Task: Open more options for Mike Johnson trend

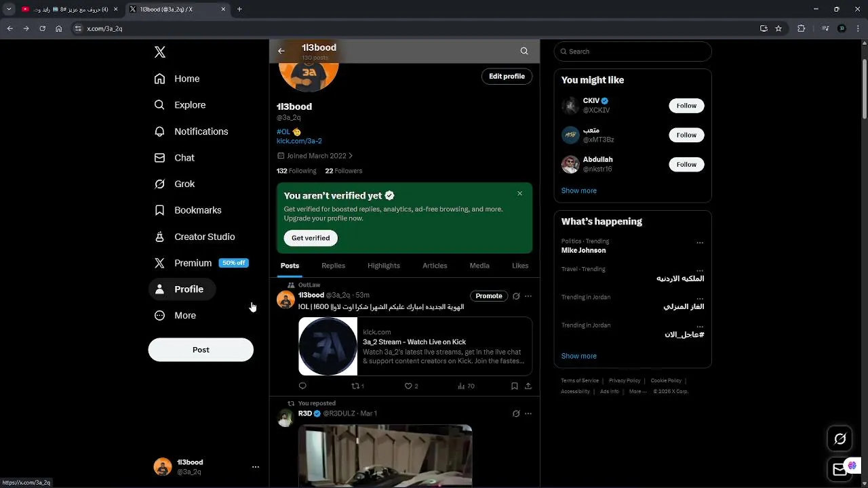Action: point(700,243)
